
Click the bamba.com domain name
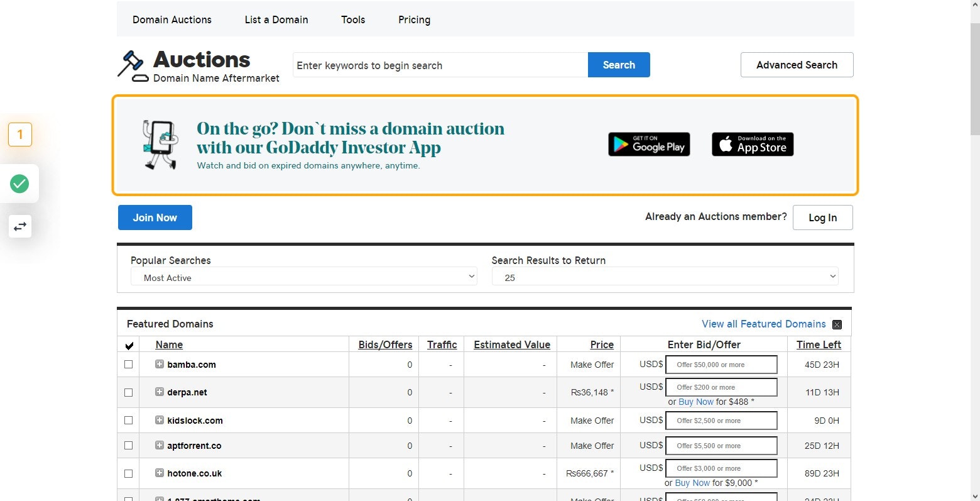tap(192, 365)
